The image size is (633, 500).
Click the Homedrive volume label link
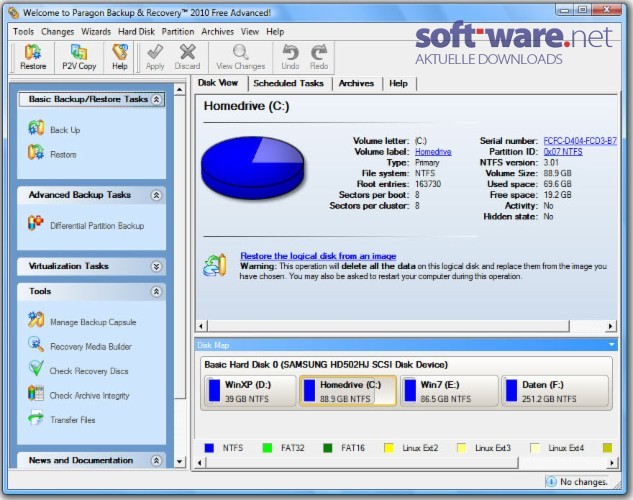tap(433, 152)
